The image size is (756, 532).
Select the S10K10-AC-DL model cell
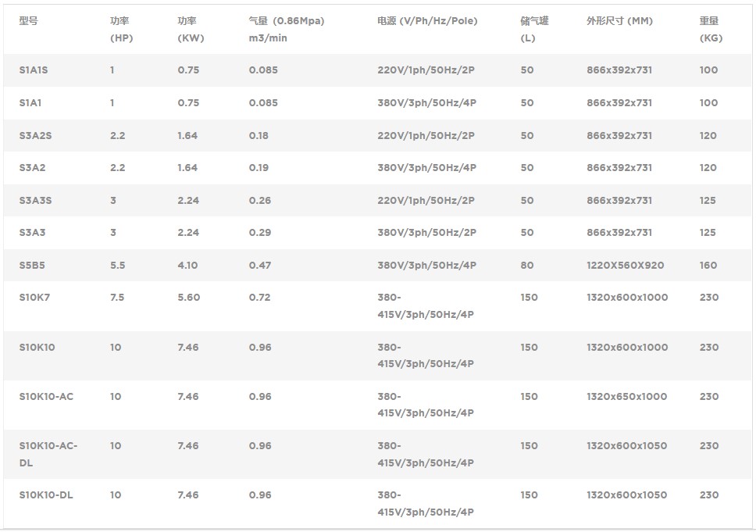(x=48, y=454)
